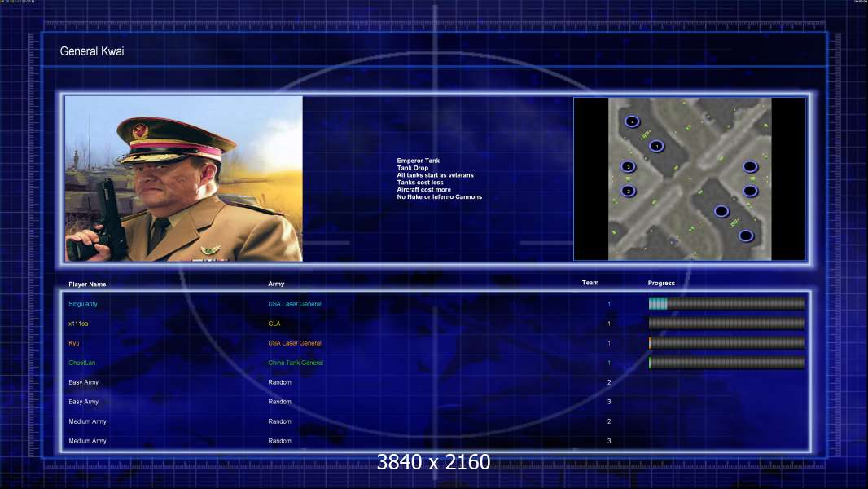
Task: Select player name Singularity
Action: 83,304
